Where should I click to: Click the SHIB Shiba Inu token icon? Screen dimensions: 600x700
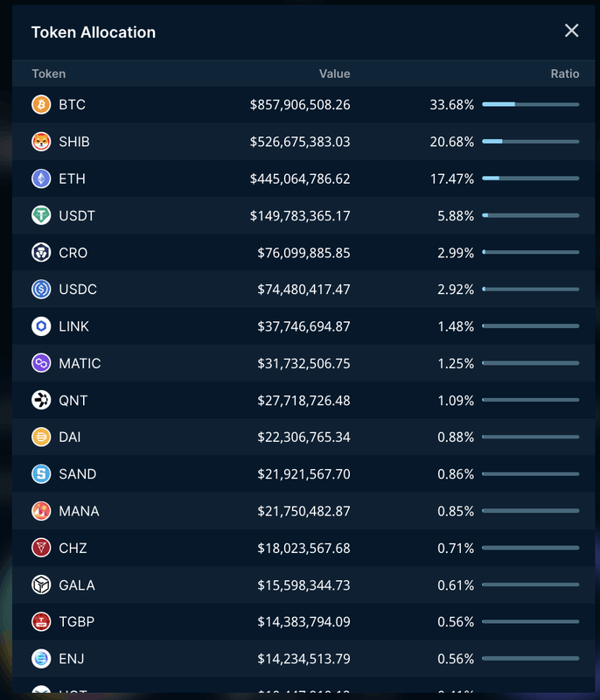pyautogui.click(x=41, y=142)
